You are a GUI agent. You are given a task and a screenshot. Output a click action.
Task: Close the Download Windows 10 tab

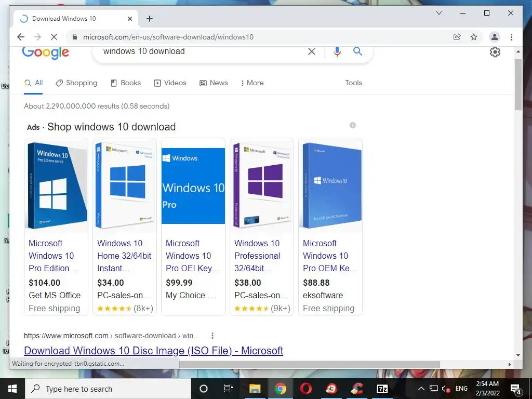tap(129, 19)
